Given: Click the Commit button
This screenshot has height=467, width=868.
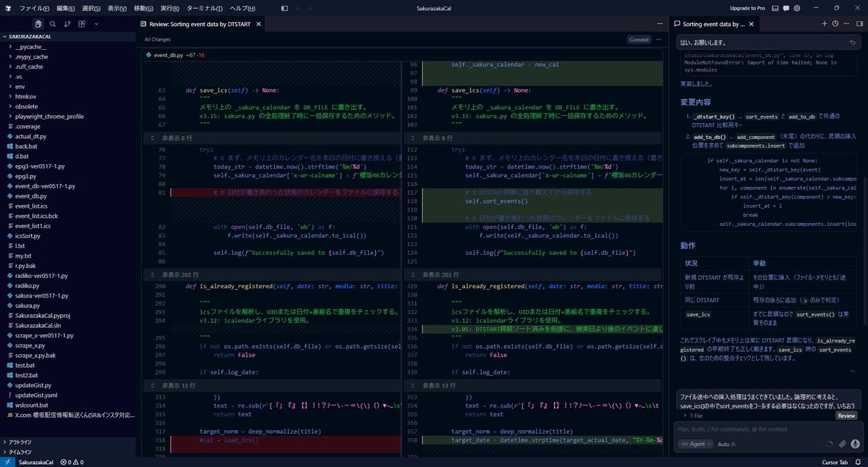Looking at the screenshot, I should coord(639,40).
